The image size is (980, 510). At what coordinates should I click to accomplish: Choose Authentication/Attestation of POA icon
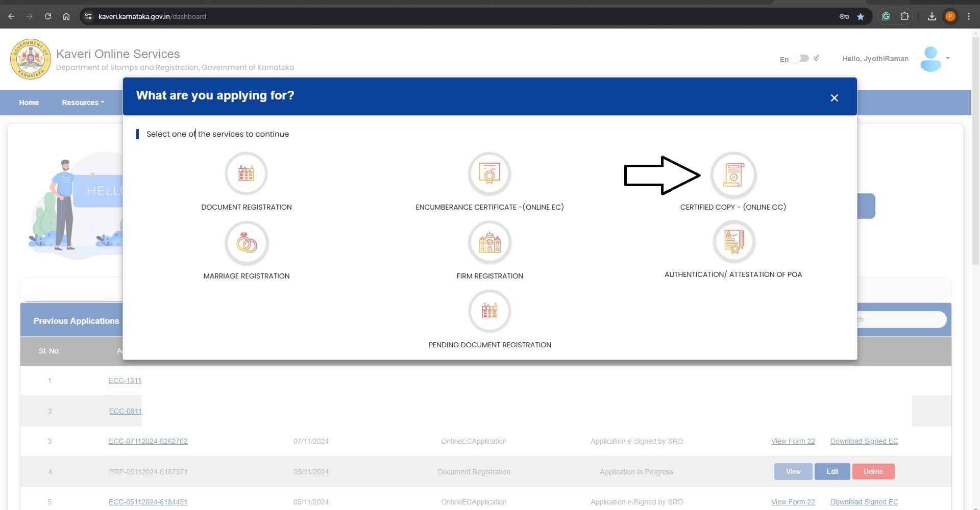[x=733, y=242]
